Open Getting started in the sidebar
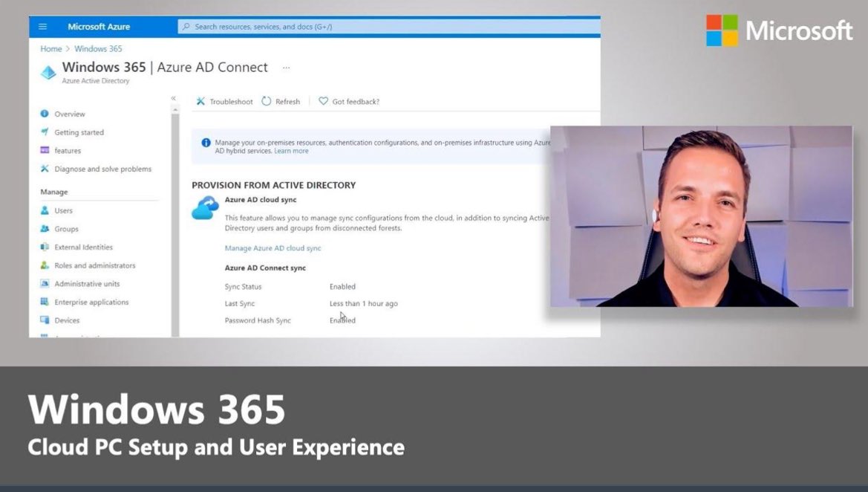 pyautogui.click(x=79, y=132)
